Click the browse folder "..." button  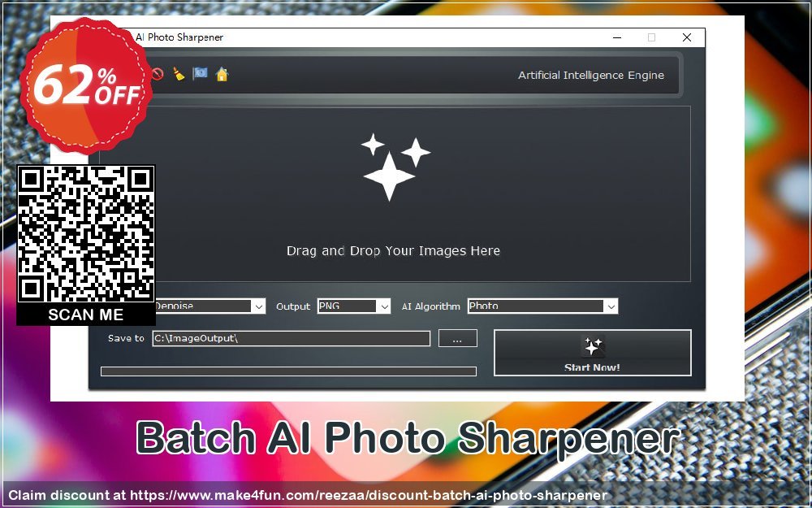(458, 338)
